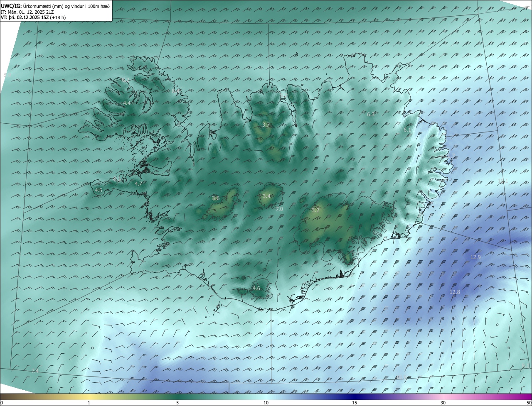
Task: Click the 10.1 value label on the map
Action: tap(503, 181)
